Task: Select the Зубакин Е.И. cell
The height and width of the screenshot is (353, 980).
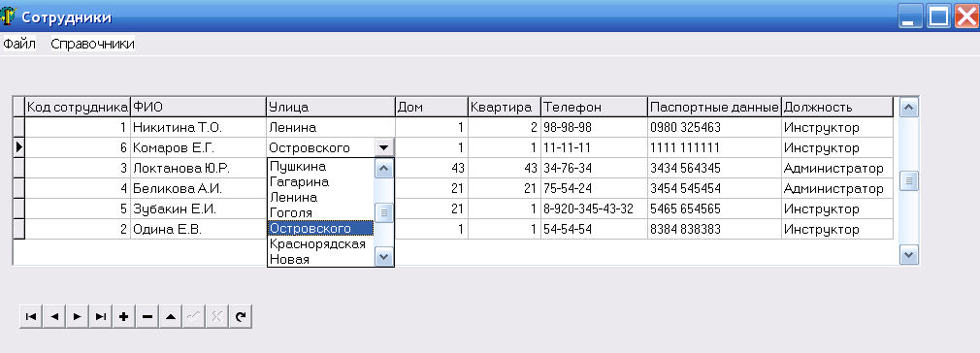Action: click(198, 209)
